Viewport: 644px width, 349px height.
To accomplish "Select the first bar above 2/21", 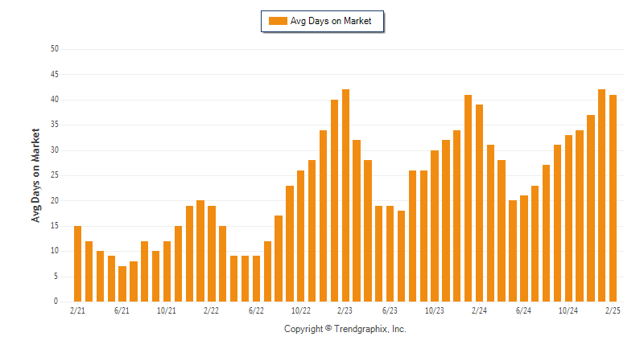I will pyautogui.click(x=77, y=264).
